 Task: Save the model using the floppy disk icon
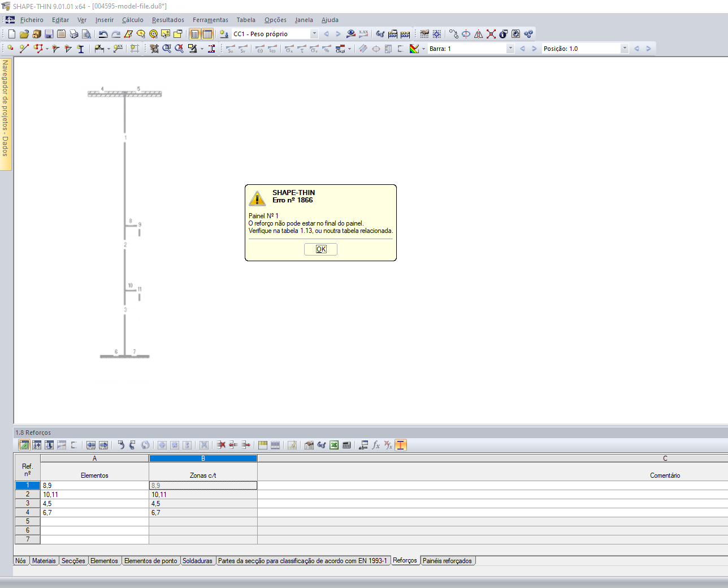tap(49, 34)
